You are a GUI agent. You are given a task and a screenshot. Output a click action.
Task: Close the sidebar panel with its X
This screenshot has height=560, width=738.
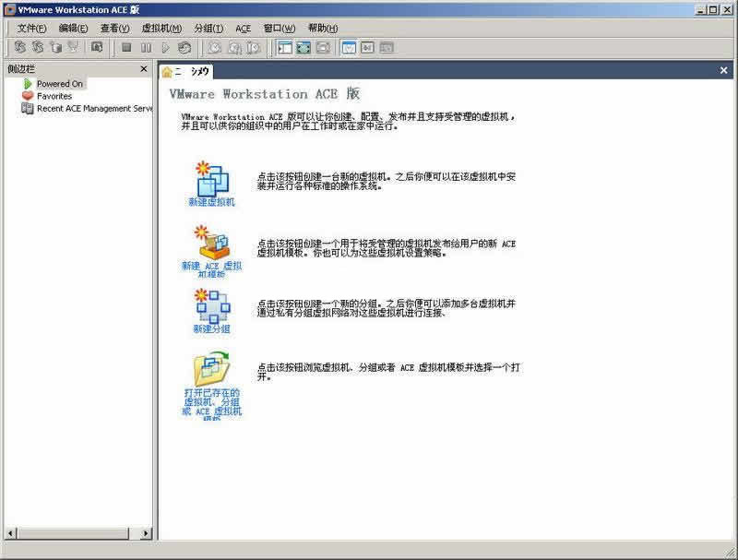click(143, 69)
